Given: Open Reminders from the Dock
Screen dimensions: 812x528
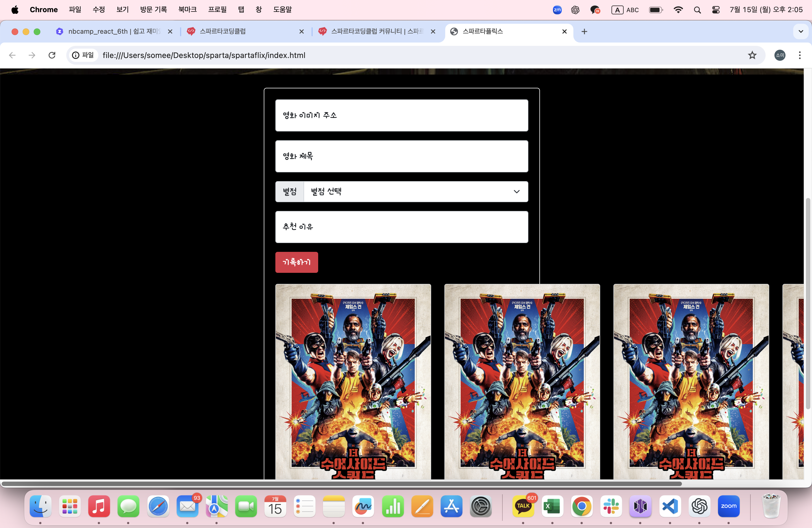Looking at the screenshot, I should point(304,506).
